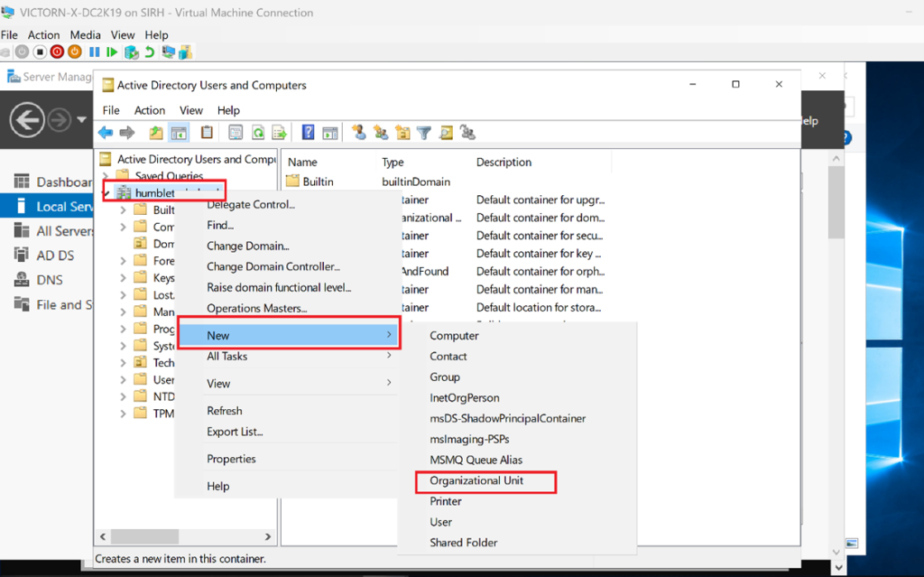Click the Export List toolbar icon
Image resolution: width=924 pixels, height=577 pixels.
(280, 133)
